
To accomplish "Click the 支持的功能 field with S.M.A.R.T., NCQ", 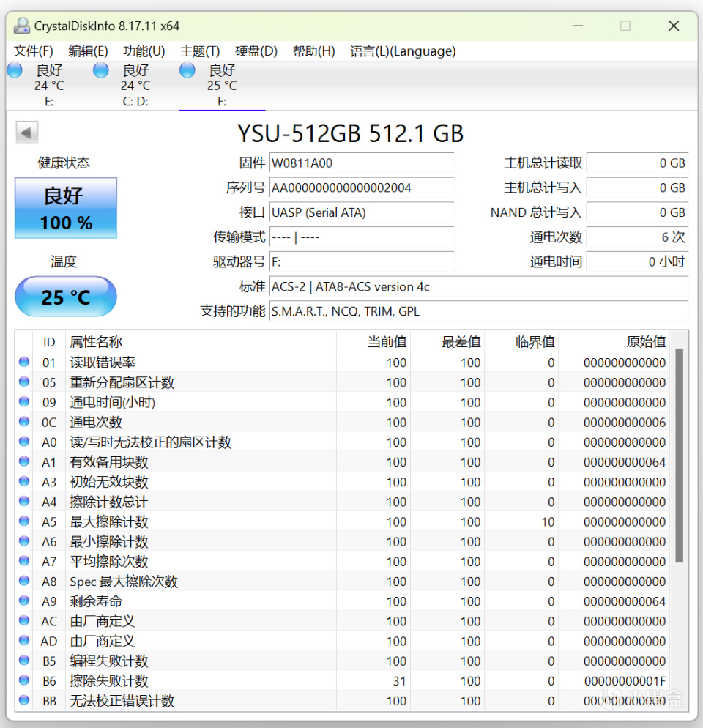I will coord(479,311).
